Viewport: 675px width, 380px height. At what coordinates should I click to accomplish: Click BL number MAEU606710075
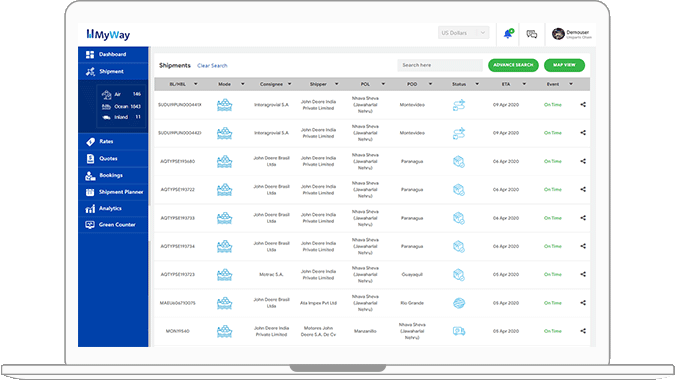[177, 303]
